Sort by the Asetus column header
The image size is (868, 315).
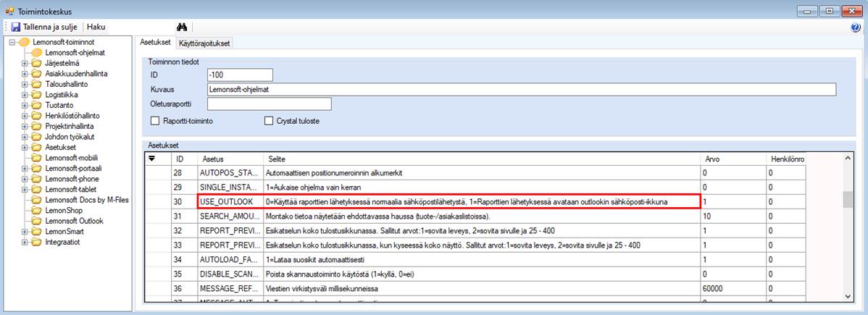click(x=229, y=159)
